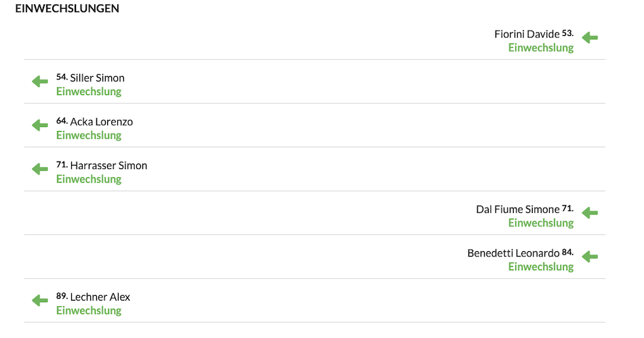
Task: Click the arrow icon next to Harrasser Simon
Action: click(40, 169)
